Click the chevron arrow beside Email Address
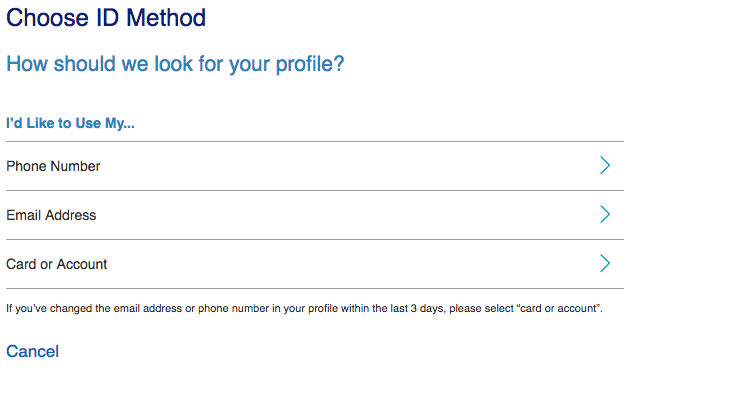Image resolution: width=730 pixels, height=398 pixels. pos(605,215)
